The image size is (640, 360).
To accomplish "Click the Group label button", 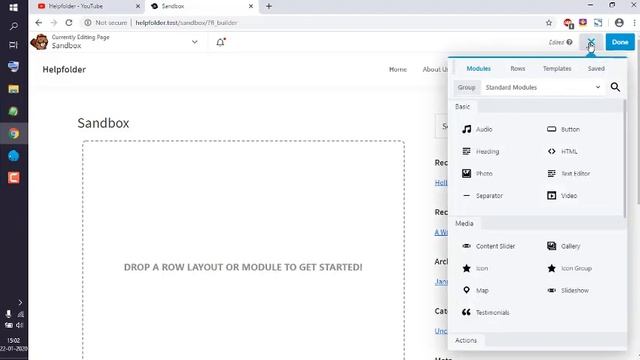I will 467,87.
